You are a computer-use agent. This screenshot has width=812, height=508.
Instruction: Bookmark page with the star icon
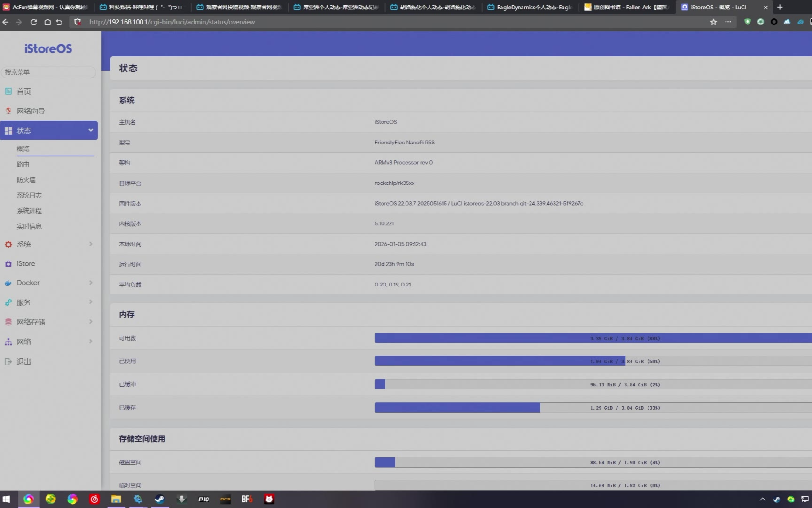pyautogui.click(x=713, y=22)
